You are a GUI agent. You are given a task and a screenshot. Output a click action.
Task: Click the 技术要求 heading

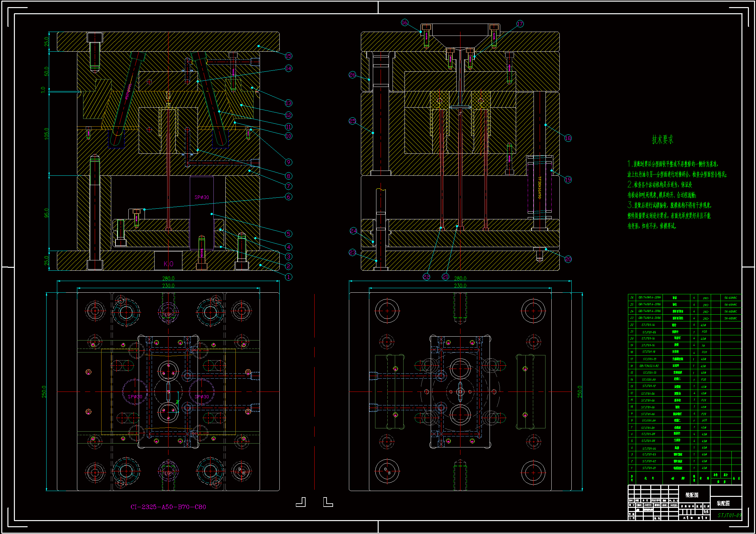click(x=663, y=140)
